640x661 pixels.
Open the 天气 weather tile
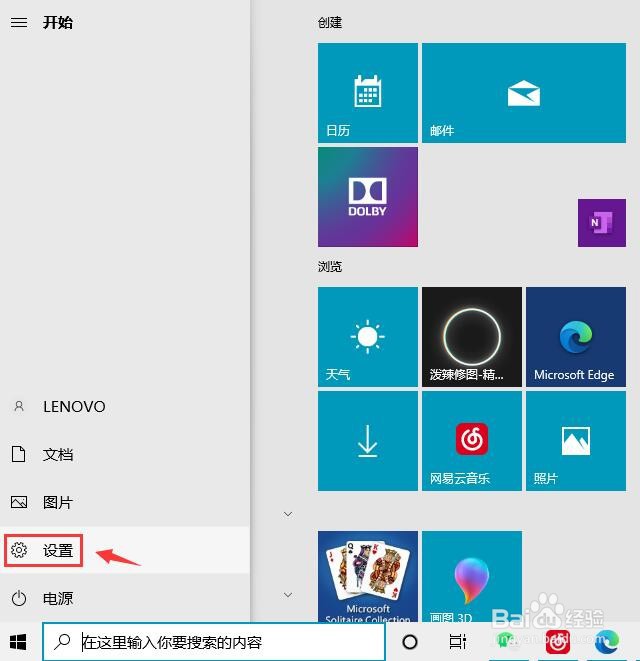(368, 337)
